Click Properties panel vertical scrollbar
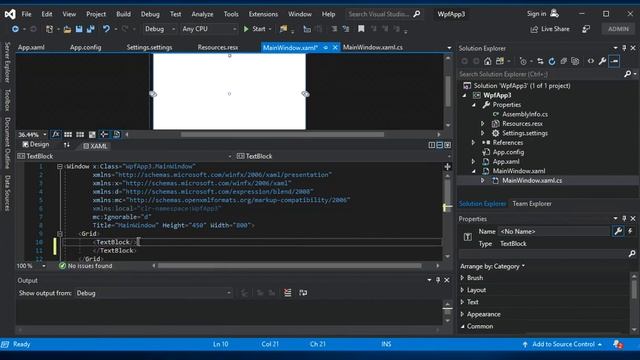This screenshot has height=360, width=640. pos(634,289)
